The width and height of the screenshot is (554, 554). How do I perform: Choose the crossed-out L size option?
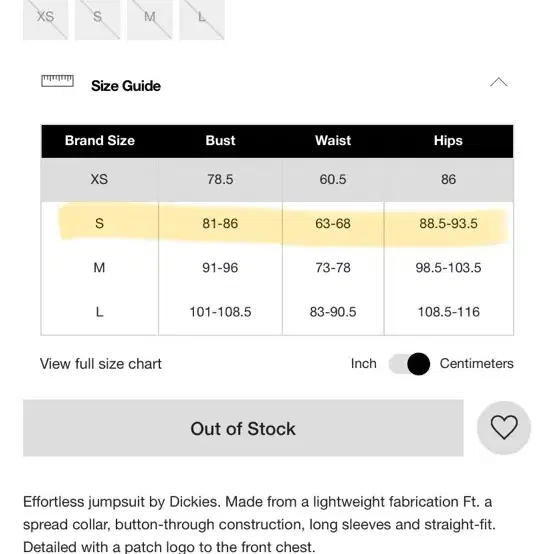tap(202, 18)
